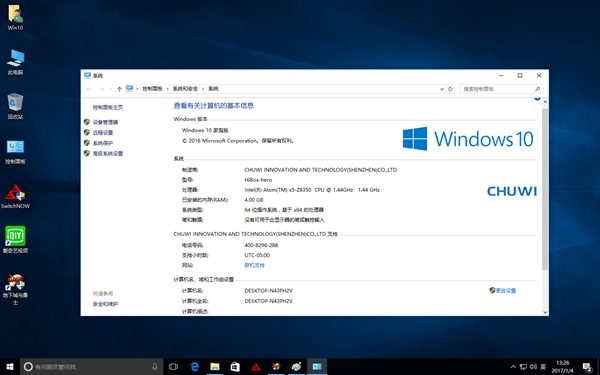Click the 'UTC-05:00' support hours value
This screenshot has width=600, height=375.
(257, 255)
